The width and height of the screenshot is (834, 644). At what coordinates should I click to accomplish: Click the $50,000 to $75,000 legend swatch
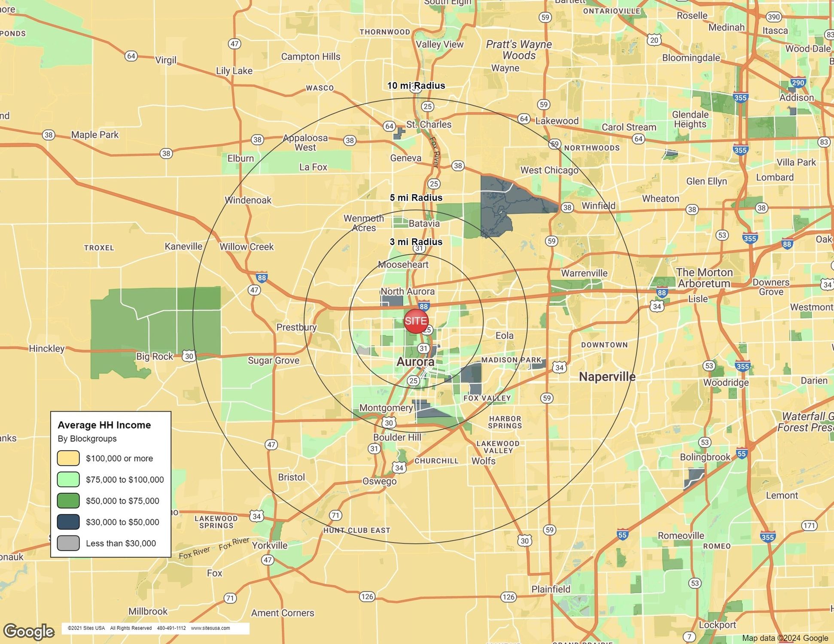68,501
